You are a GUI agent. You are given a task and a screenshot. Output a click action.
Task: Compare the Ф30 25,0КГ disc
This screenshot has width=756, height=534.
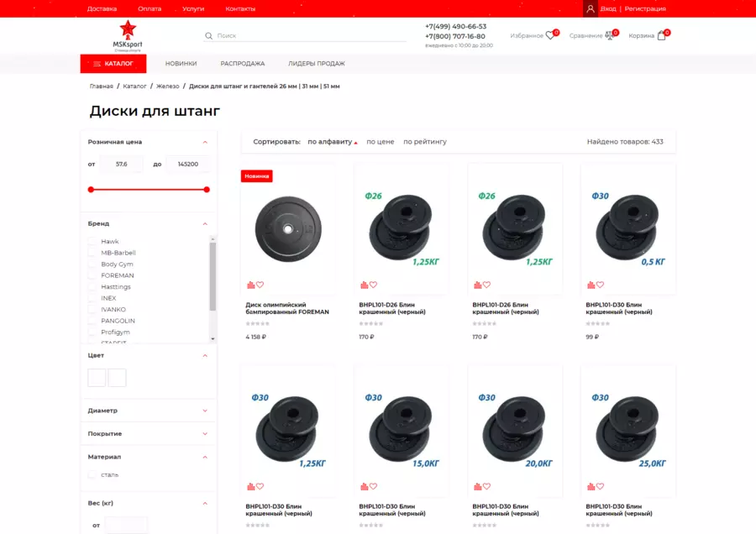click(591, 486)
